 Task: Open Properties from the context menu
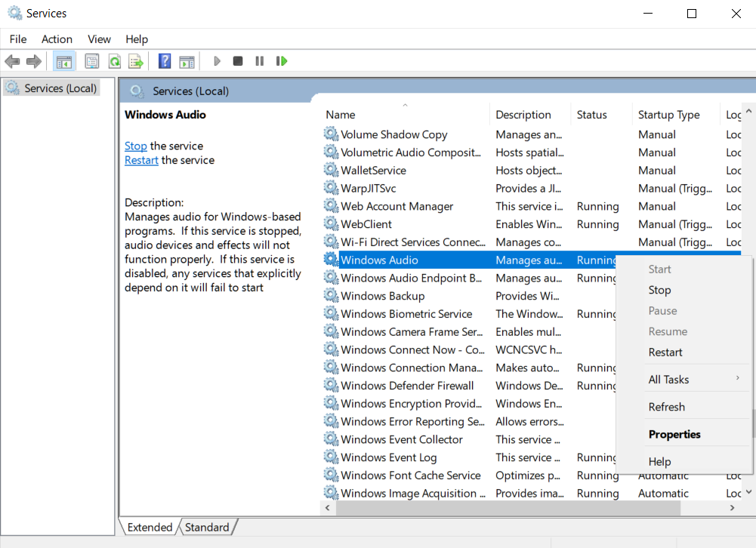(674, 435)
